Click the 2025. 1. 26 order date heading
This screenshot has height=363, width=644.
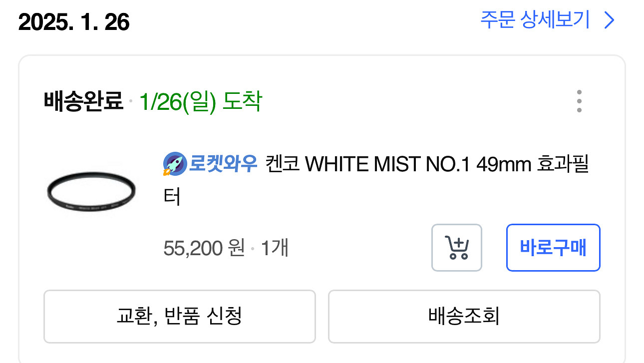click(74, 22)
